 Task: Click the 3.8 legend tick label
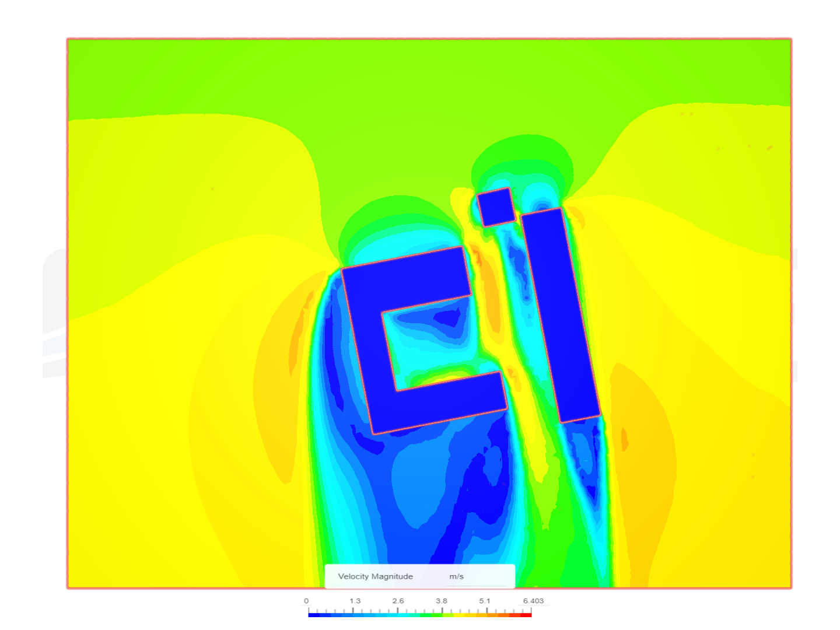click(x=442, y=601)
